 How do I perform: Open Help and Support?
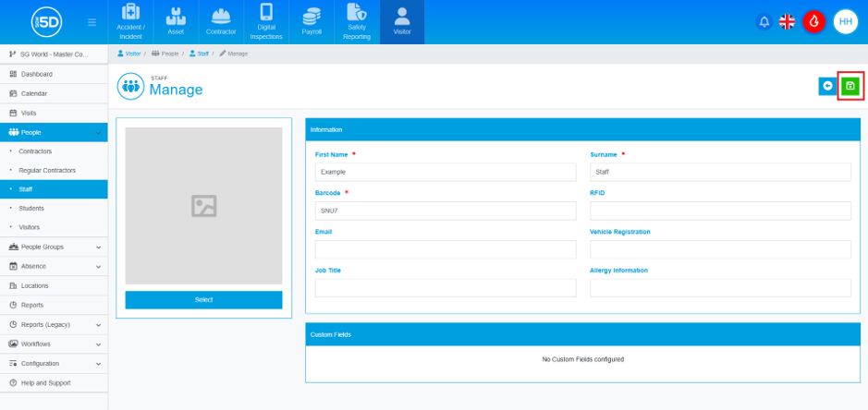tap(54, 383)
